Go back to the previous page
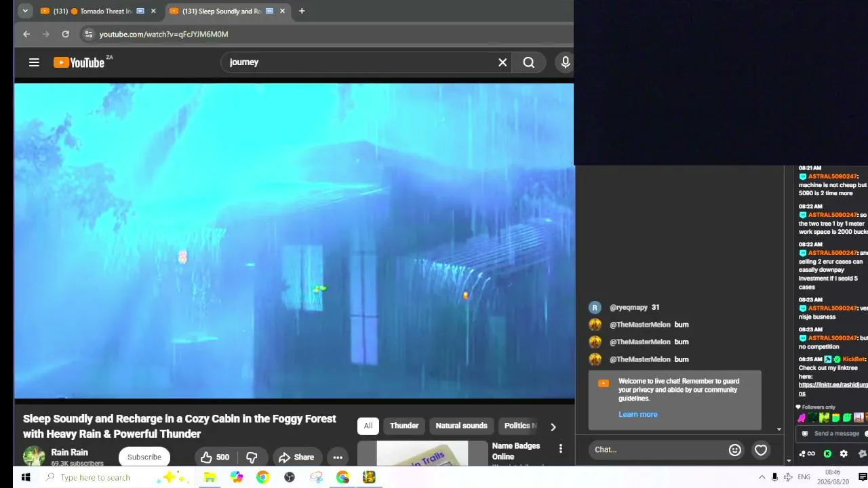Screen dimensions: 868x488 (x=26, y=34)
